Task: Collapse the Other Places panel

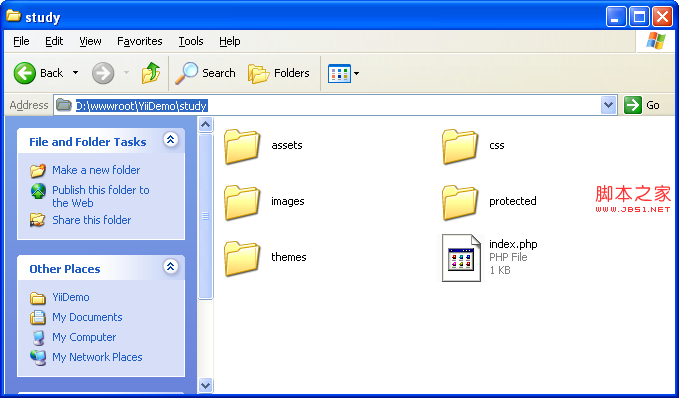Action: coord(171,266)
